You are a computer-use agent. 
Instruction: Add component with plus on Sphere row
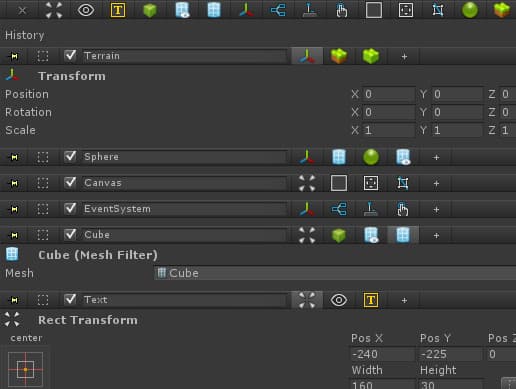click(x=436, y=157)
